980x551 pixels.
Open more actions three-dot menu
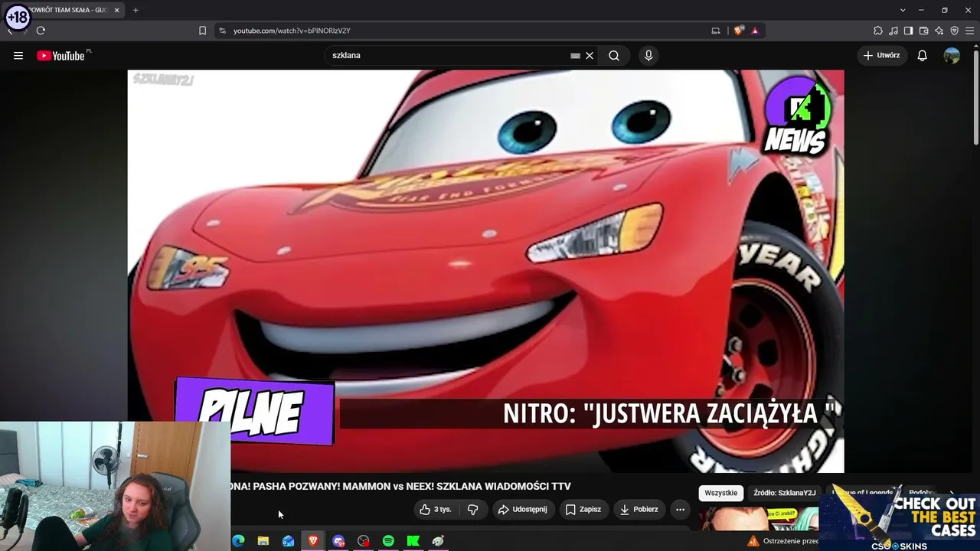[680, 509]
